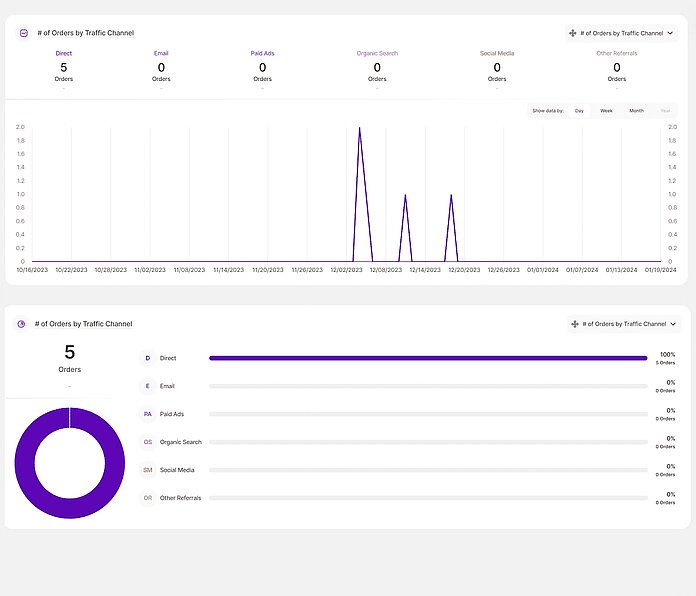Screen dimensions: 696x596
Task: Toggle the Direct series in line chart legend
Action: pyautogui.click(x=64, y=53)
